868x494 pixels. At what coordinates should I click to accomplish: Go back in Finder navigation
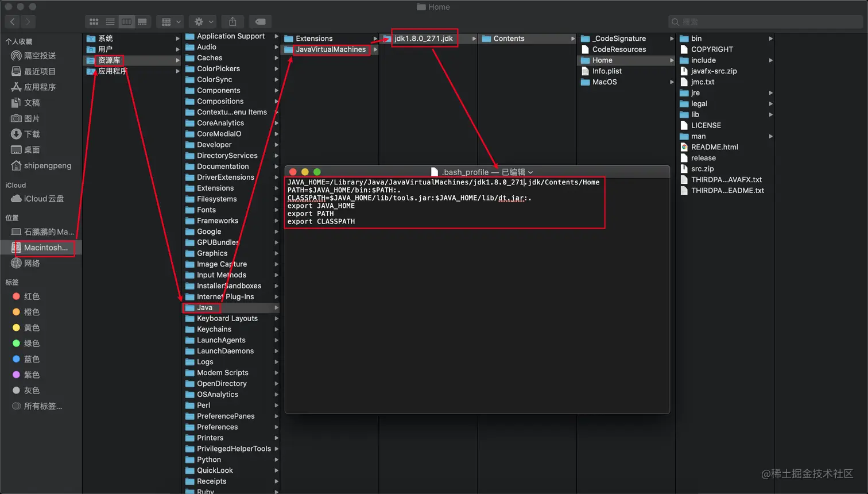point(12,22)
